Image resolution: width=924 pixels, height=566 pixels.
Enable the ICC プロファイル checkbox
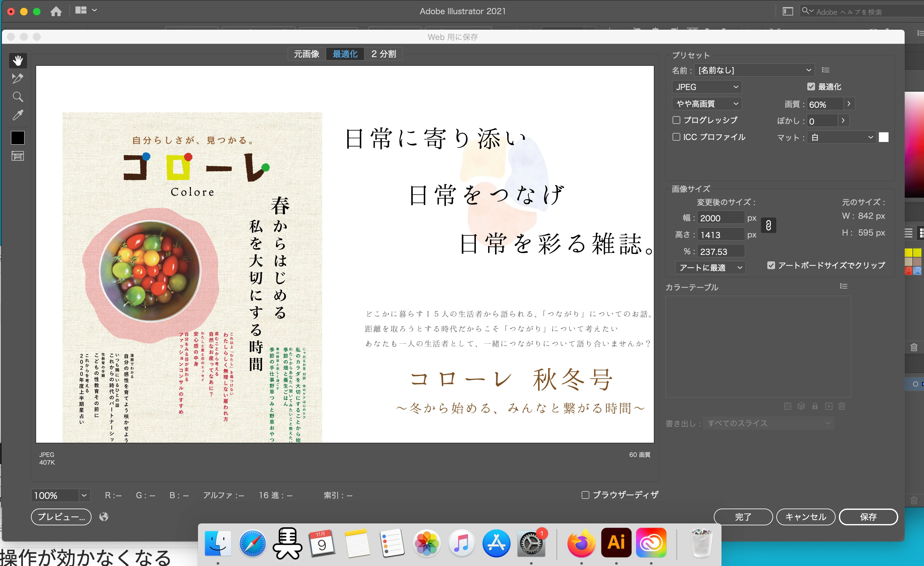point(676,137)
